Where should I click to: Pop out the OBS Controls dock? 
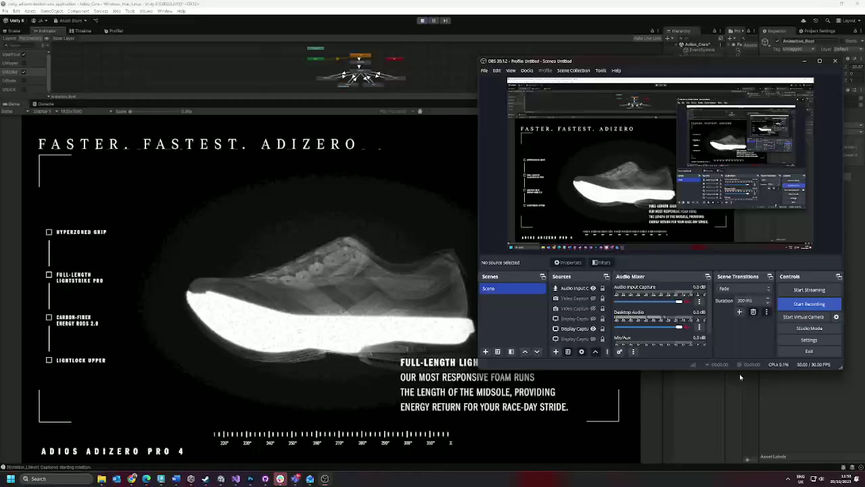(839, 276)
